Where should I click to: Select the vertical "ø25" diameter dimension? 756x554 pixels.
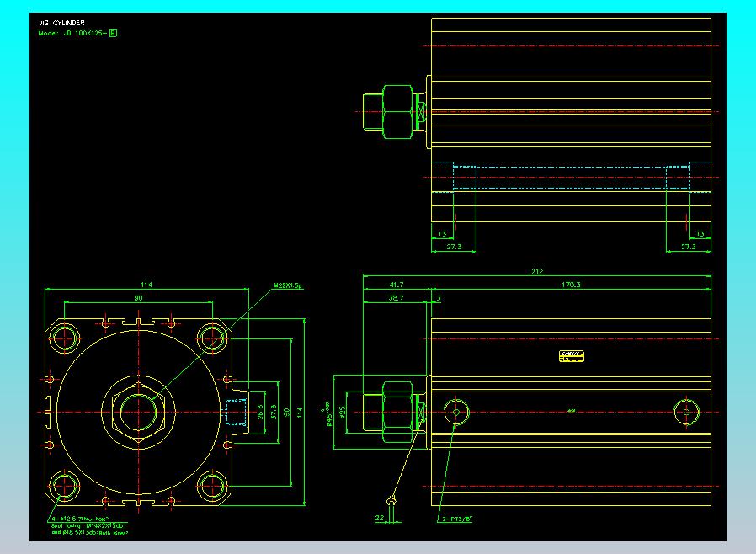(x=343, y=413)
